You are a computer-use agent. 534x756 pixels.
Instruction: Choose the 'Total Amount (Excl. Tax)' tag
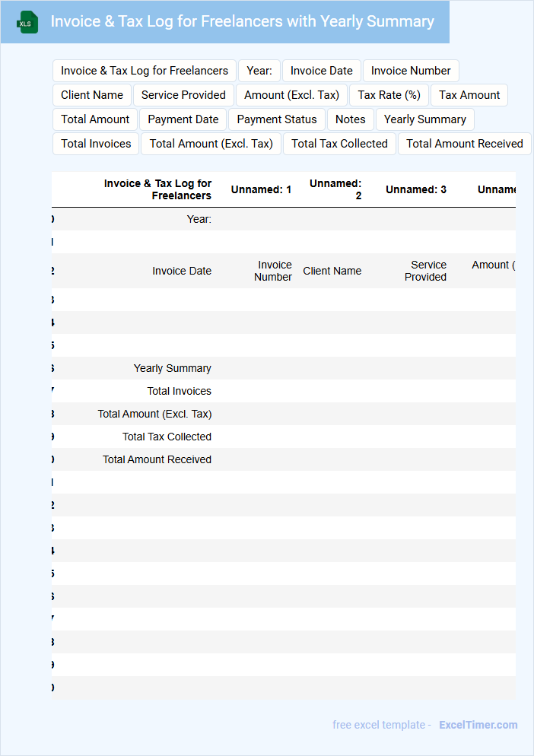pyautogui.click(x=211, y=144)
